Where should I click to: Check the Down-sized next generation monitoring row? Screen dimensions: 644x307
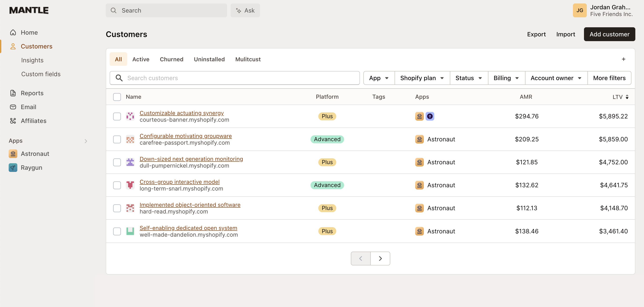pos(117,162)
